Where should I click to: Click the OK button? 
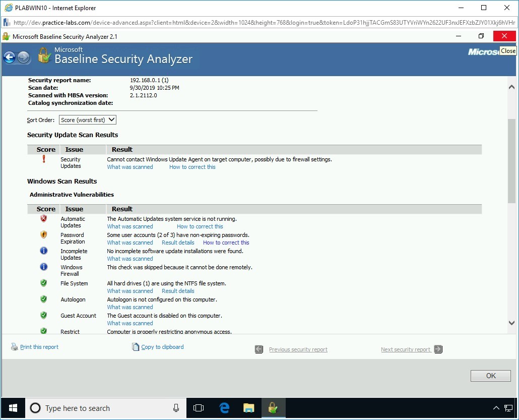491,376
